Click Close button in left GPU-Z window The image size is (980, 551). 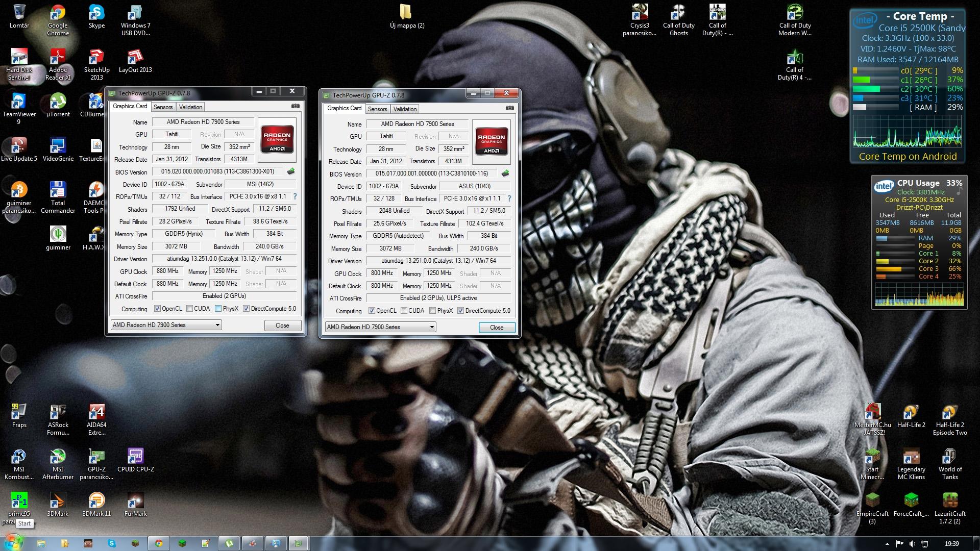pos(282,325)
